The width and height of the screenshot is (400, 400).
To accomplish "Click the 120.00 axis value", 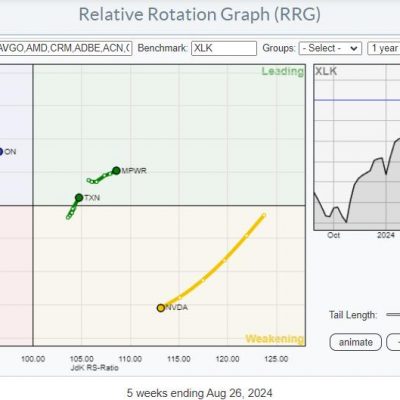I will coord(228,359).
